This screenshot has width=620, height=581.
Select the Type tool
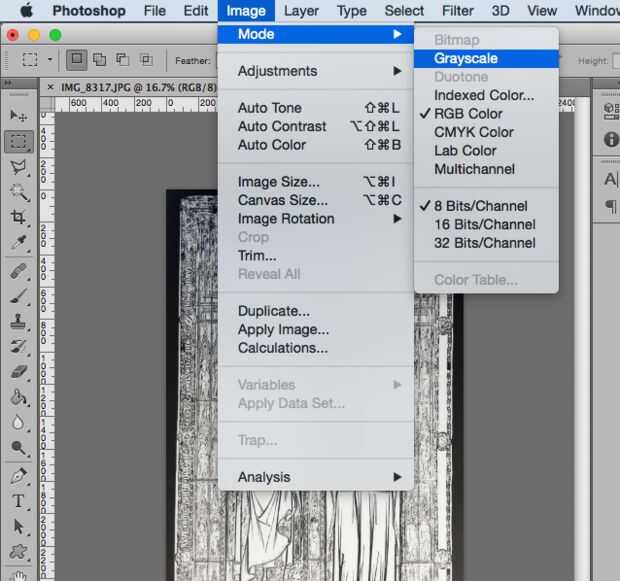[x=19, y=502]
